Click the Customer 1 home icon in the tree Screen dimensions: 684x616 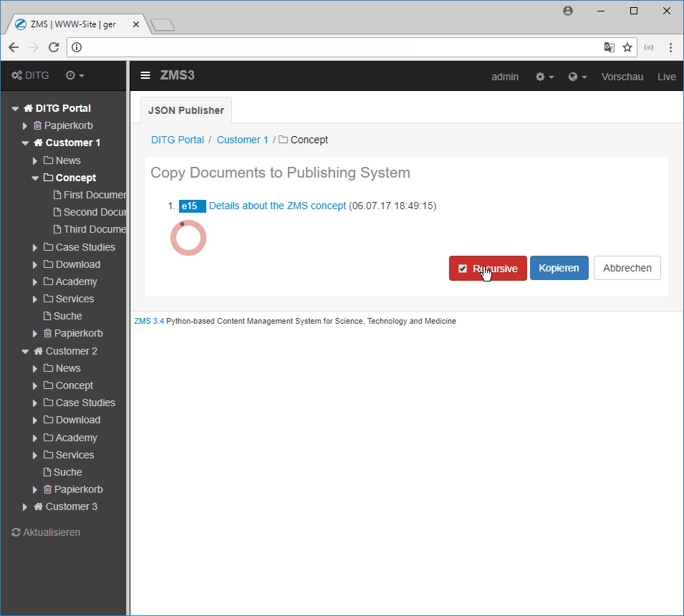tap(39, 143)
